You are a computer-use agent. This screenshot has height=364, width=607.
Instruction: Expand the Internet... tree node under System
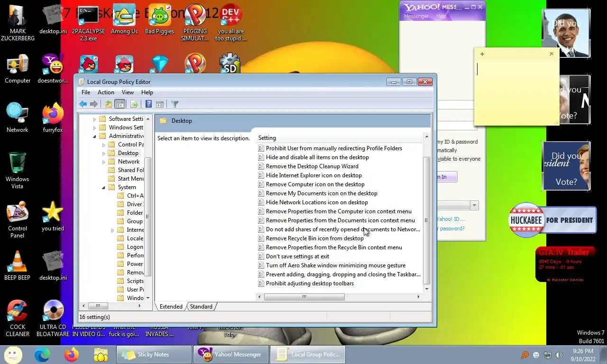coord(113,230)
